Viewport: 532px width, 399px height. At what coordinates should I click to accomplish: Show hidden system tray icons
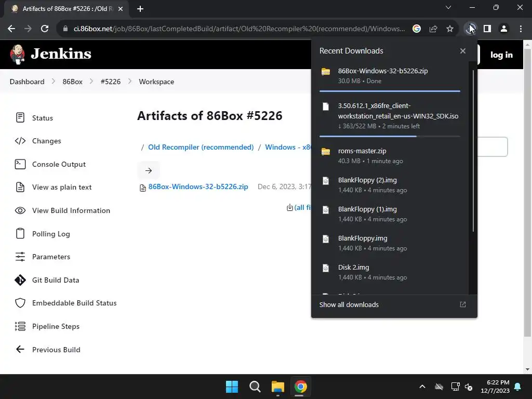tap(422, 387)
